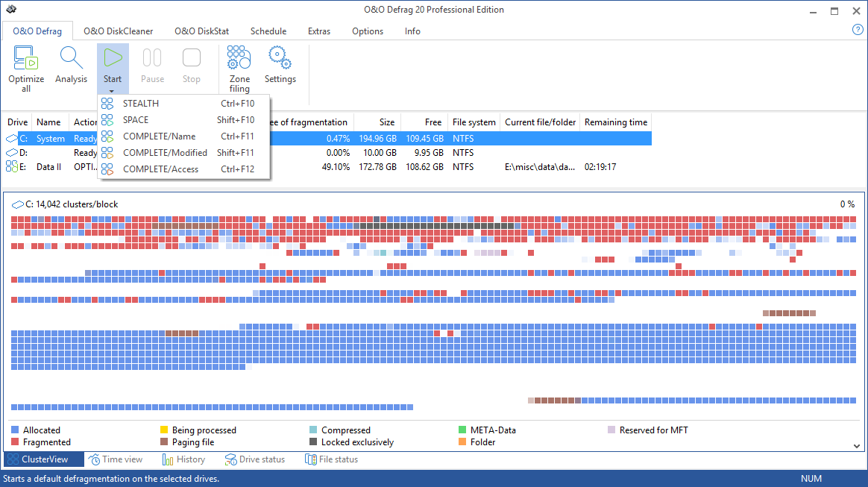Click the Reserved for MFT legend swatch

pos(611,430)
